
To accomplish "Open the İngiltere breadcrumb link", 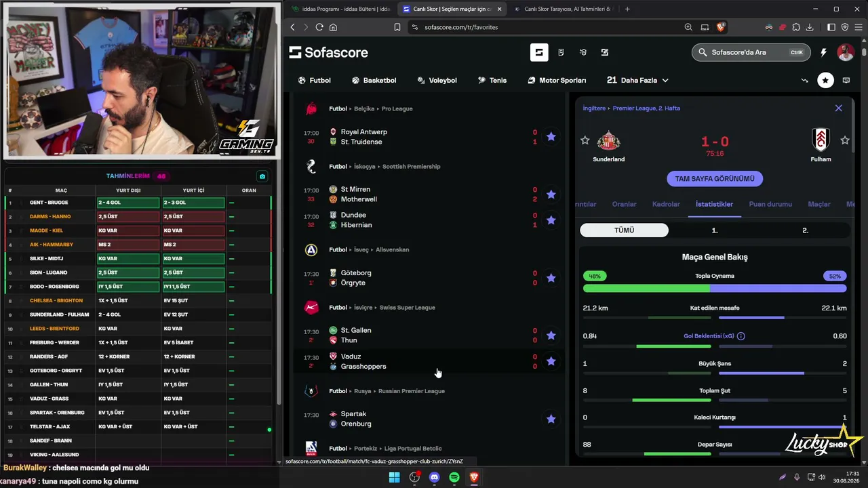I will 594,108.
